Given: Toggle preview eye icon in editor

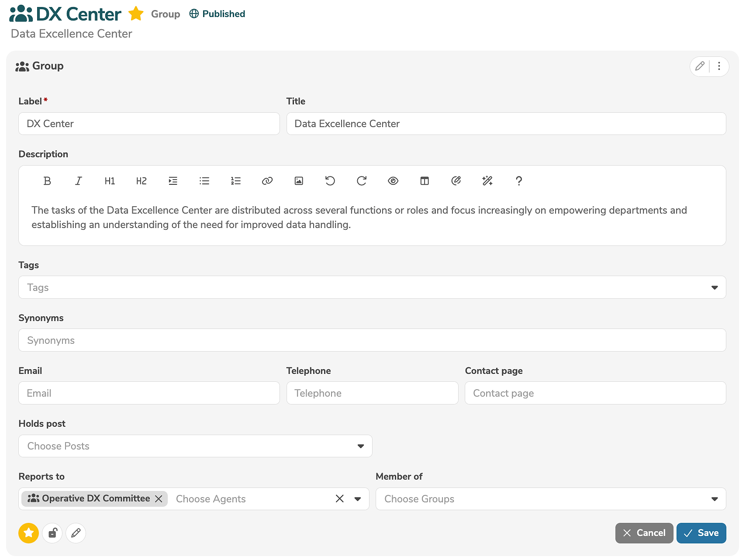Looking at the screenshot, I should pyautogui.click(x=393, y=181).
